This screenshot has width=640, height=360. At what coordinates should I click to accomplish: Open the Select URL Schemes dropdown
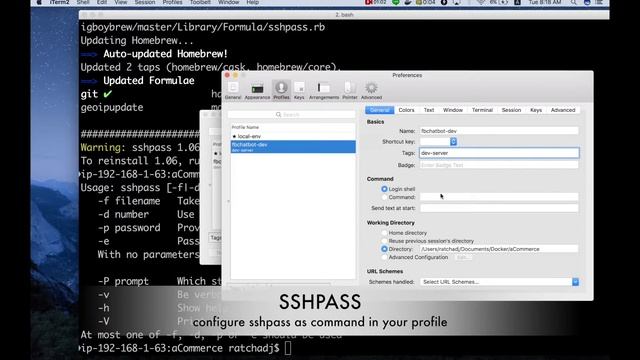coord(499,282)
